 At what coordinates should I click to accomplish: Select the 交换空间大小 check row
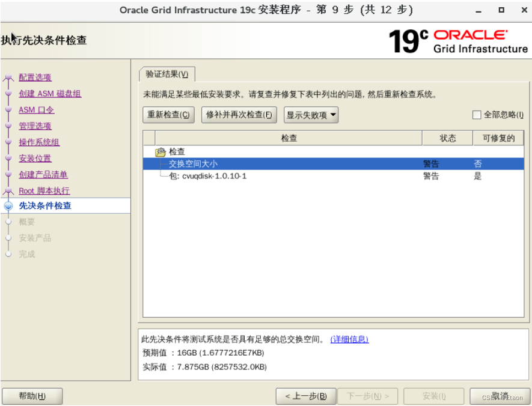tap(193, 163)
